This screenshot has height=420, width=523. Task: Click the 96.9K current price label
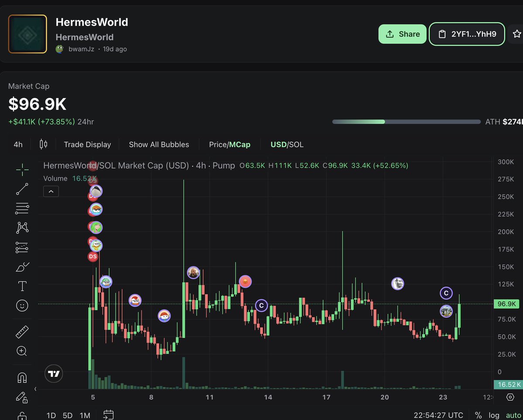[x=506, y=304]
